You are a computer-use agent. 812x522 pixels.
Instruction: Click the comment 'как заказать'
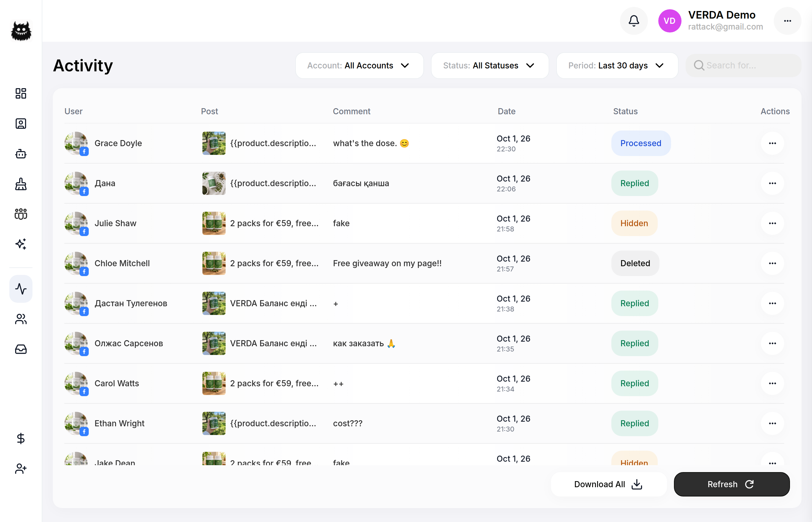tap(358, 343)
